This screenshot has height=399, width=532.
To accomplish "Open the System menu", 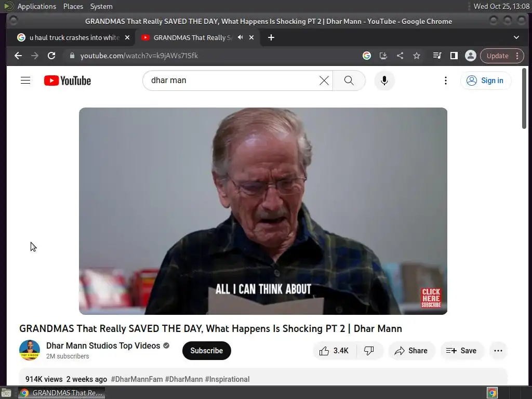I will tap(101, 6).
